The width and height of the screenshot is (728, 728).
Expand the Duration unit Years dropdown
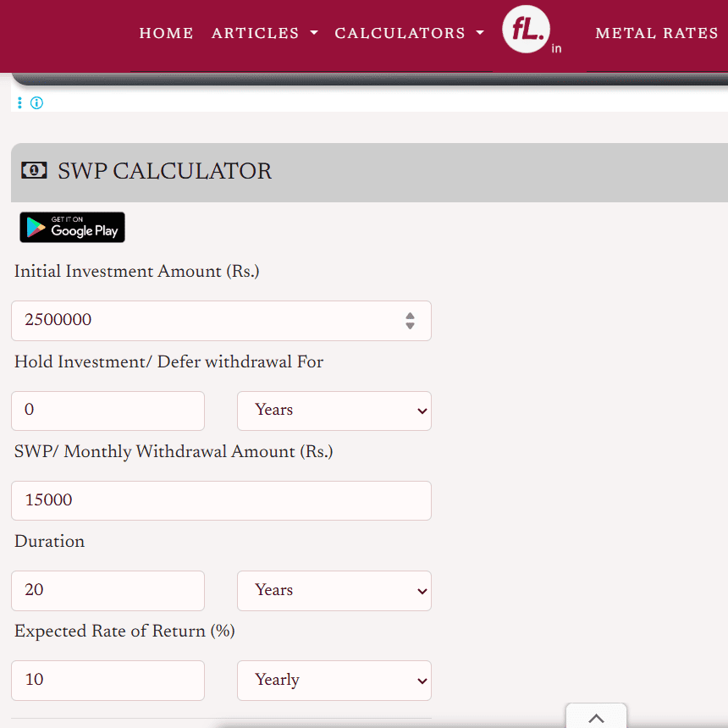[x=334, y=591]
